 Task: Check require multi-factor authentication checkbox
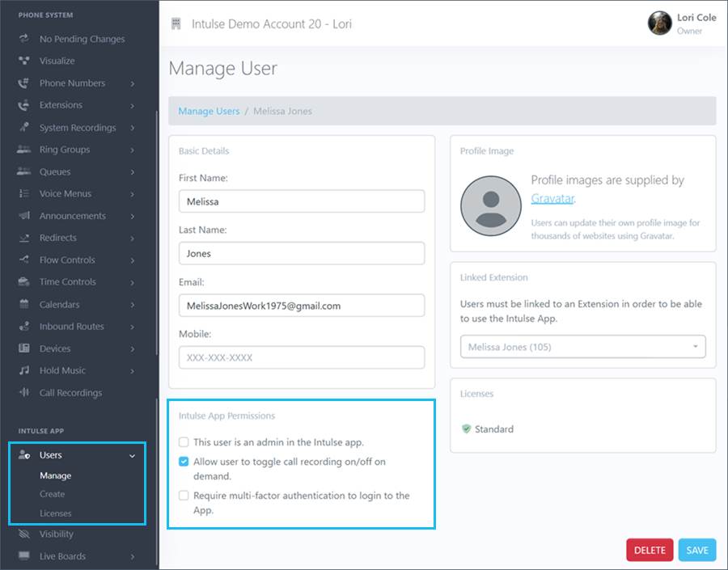pos(184,496)
